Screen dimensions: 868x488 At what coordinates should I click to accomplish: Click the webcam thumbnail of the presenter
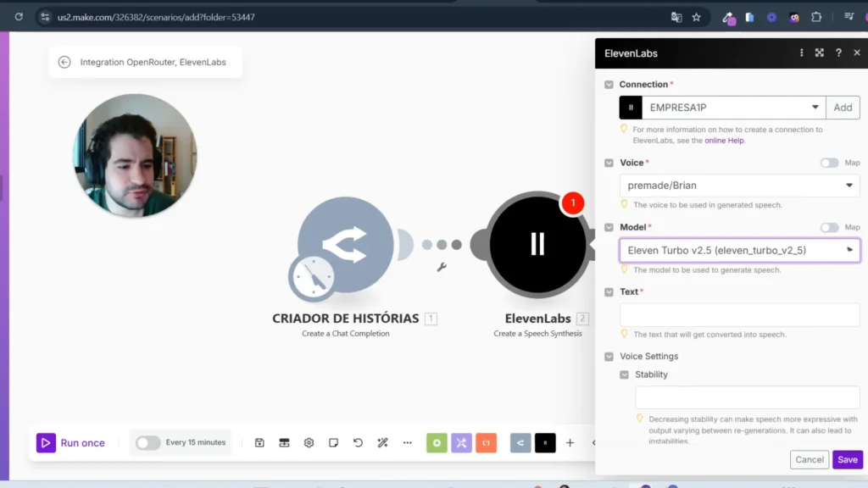point(135,156)
